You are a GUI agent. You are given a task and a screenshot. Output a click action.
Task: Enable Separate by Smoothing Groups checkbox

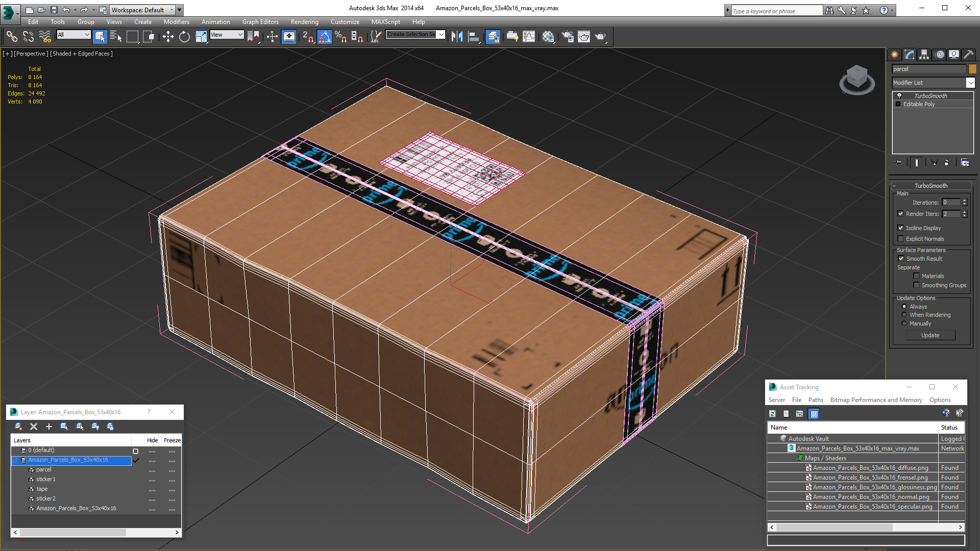[916, 285]
